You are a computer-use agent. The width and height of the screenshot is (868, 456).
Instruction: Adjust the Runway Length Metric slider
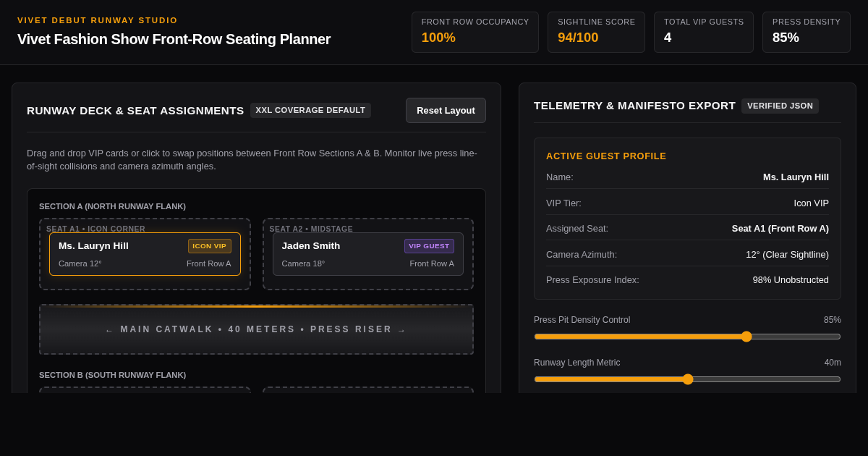(687, 379)
